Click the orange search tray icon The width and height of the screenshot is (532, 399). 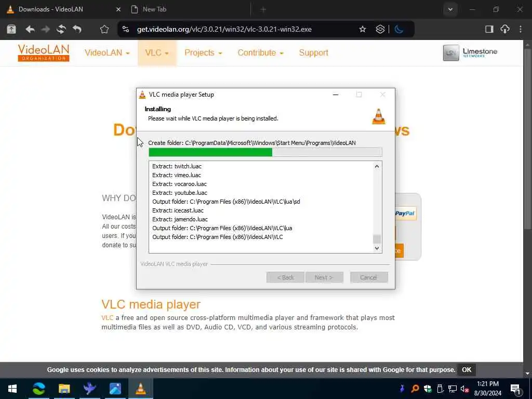point(415,389)
